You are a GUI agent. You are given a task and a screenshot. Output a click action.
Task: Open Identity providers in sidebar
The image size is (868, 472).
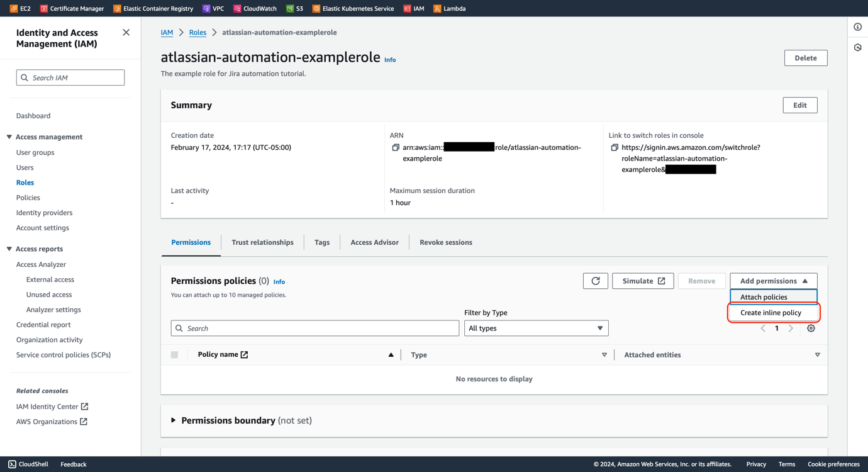[44, 213]
